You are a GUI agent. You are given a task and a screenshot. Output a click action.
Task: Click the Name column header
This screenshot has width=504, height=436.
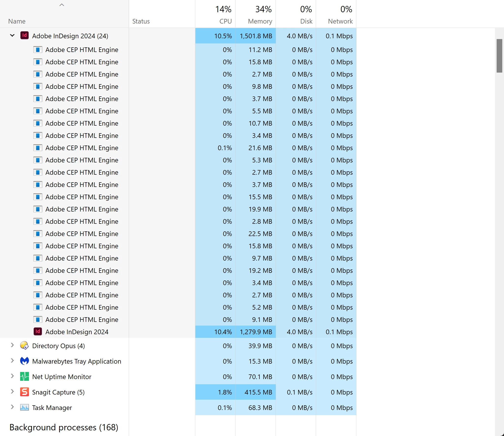[17, 21]
